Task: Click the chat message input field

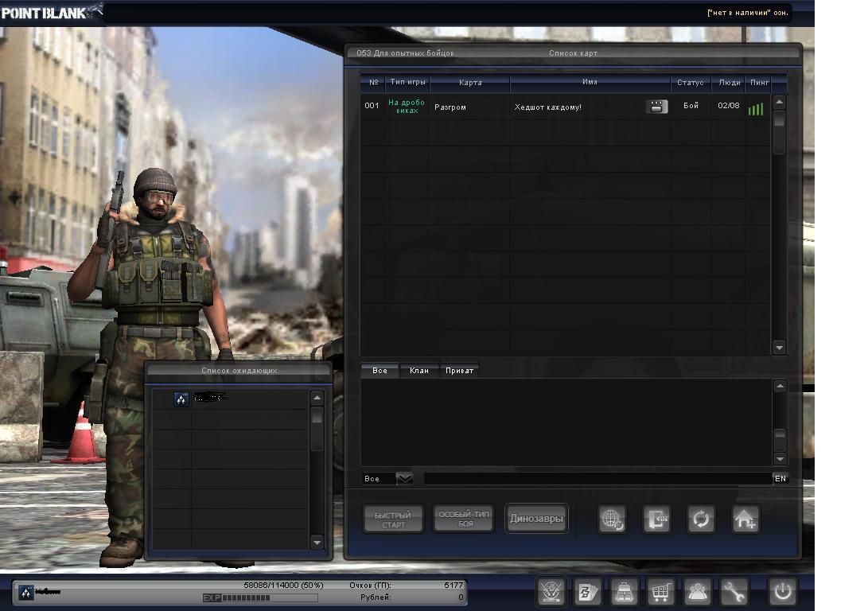Action: tap(597, 479)
